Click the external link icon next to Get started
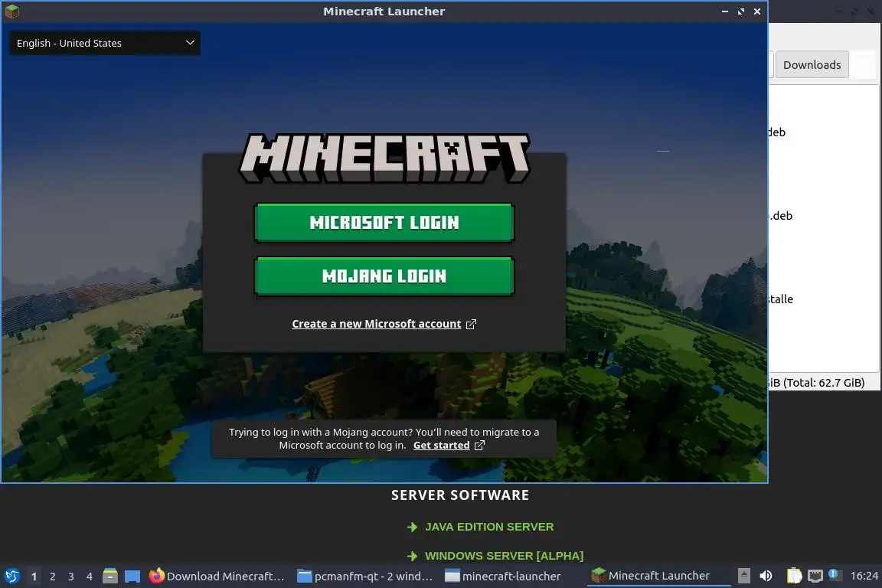This screenshot has height=588, width=882. coord(479,445)
